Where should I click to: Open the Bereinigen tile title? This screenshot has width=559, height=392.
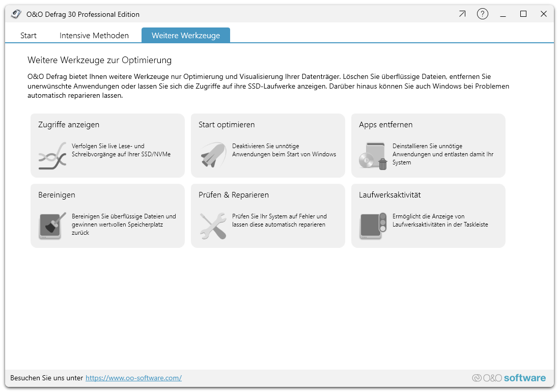[57, 195]
